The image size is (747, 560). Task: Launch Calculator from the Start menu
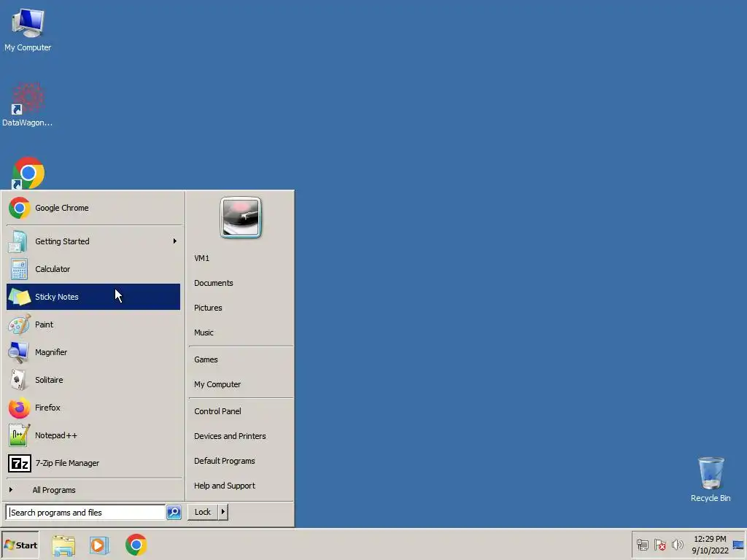(93, 269)
